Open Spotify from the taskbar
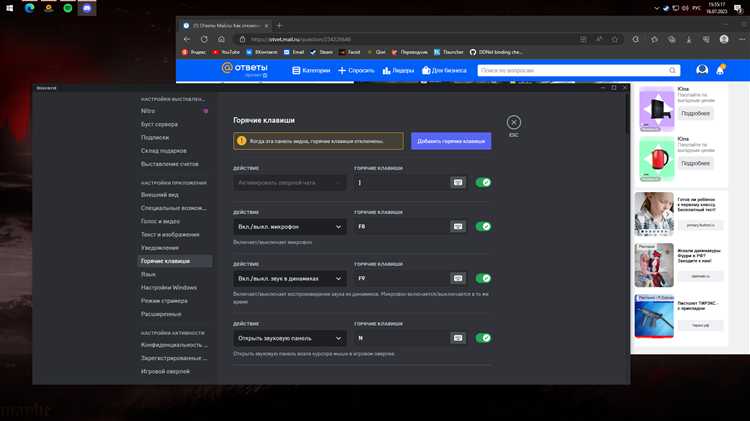This screenshot has width=750, height=421. tap(67, 8)
